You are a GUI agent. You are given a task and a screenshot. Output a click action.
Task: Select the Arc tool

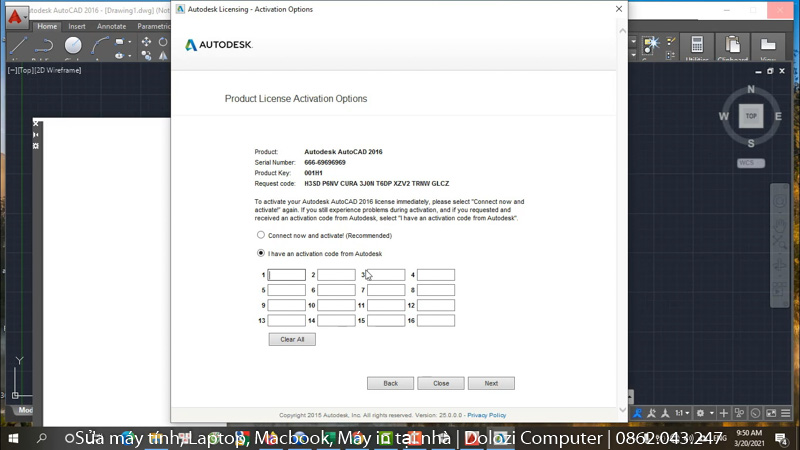click(102, 46)
